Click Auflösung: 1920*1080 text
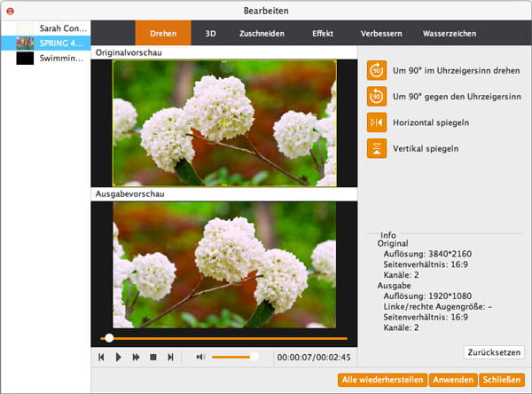This screenshot has width=532, height=394. point(427,295)
